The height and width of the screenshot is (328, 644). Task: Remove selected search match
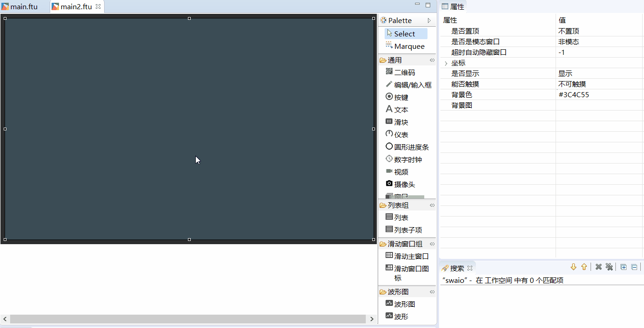point(598,267)
